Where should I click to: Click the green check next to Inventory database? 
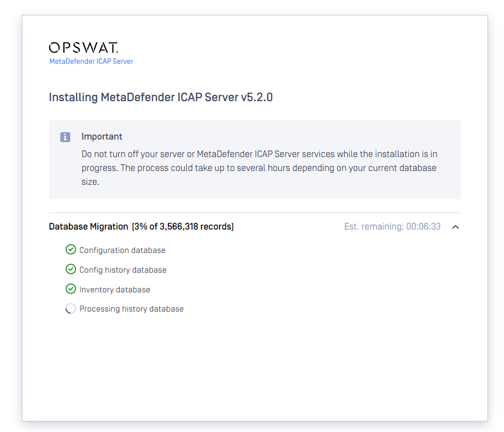click(x=71, y=289)
